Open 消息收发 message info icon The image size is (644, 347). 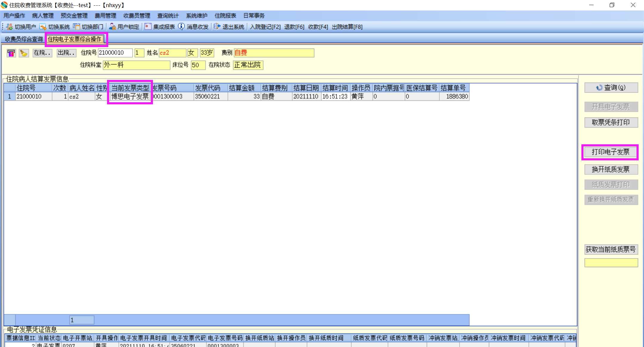point(181,27)
